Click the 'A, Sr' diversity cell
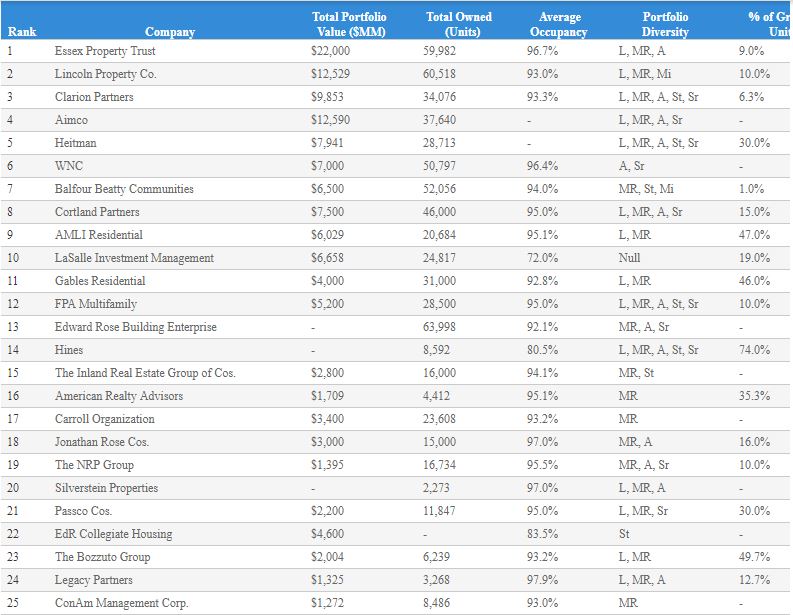 [632, 166]
